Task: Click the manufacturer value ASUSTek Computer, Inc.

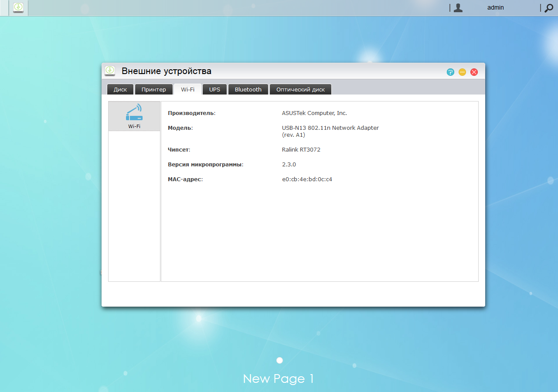Action: [314, 113]
